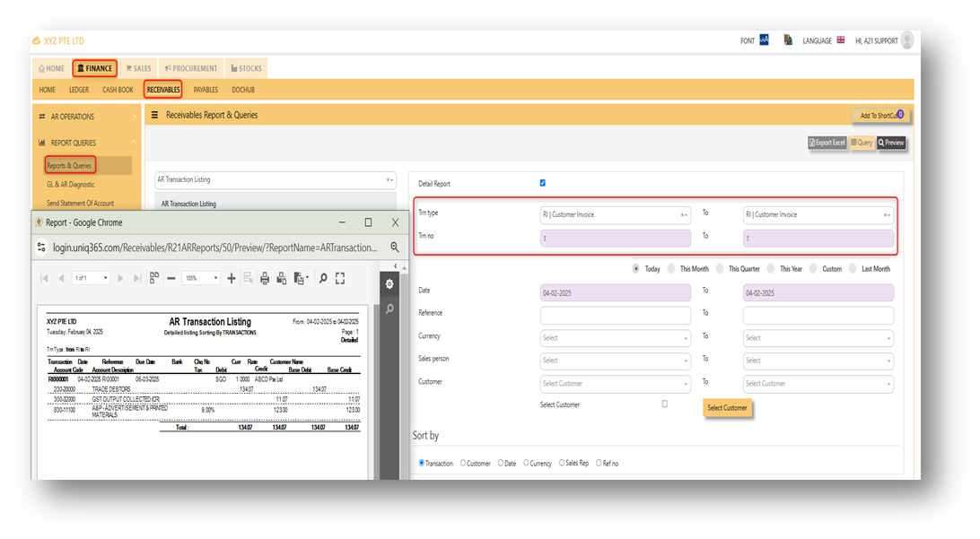Click highlight editing fields icon in report toolbar
Viewport: 980px width, 539px height.
248,279
